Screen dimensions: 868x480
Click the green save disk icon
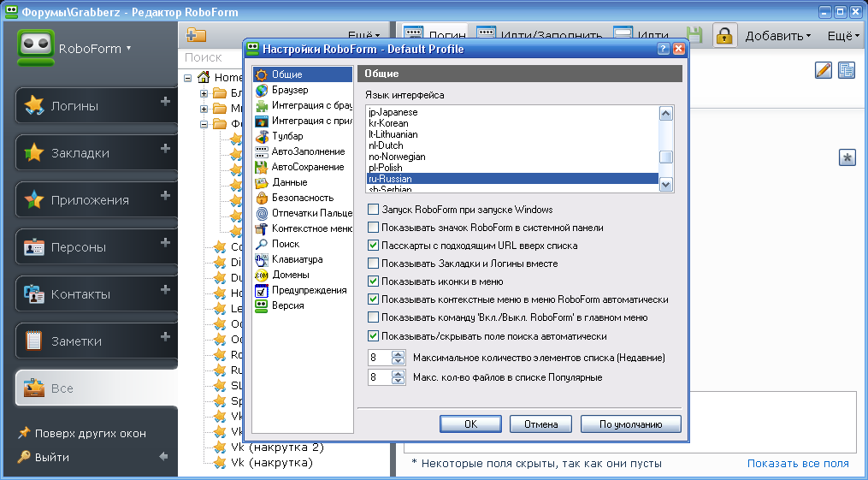click(x=694, y=35)
